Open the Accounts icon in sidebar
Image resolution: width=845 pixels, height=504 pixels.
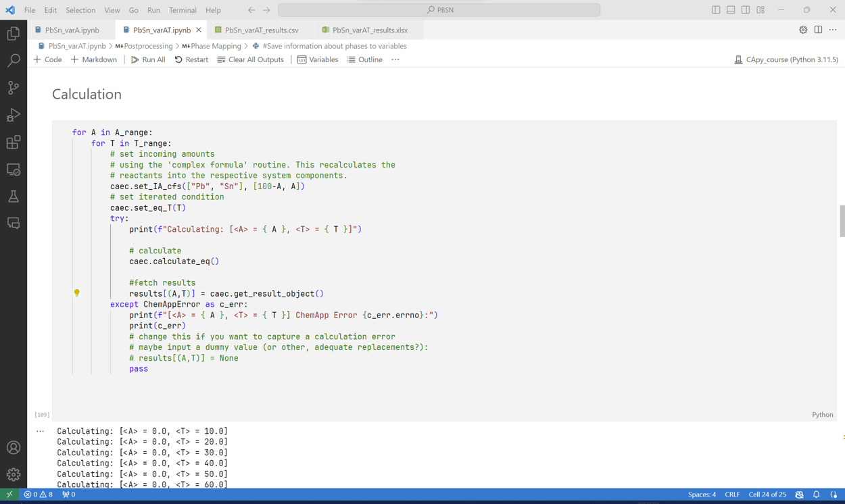[14, 447]
